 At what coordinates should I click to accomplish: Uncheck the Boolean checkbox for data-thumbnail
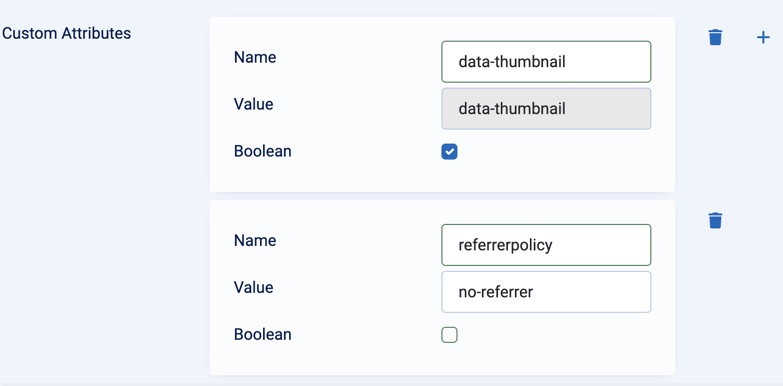(449, 152)
